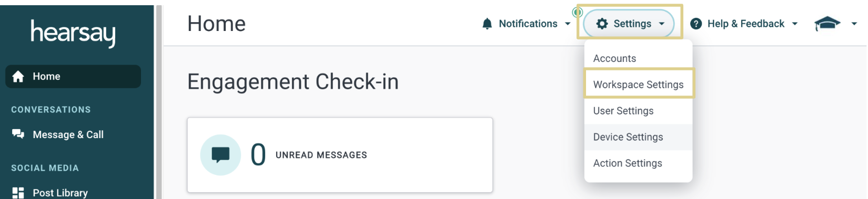Click the hearsay logo

coord(73,33)
